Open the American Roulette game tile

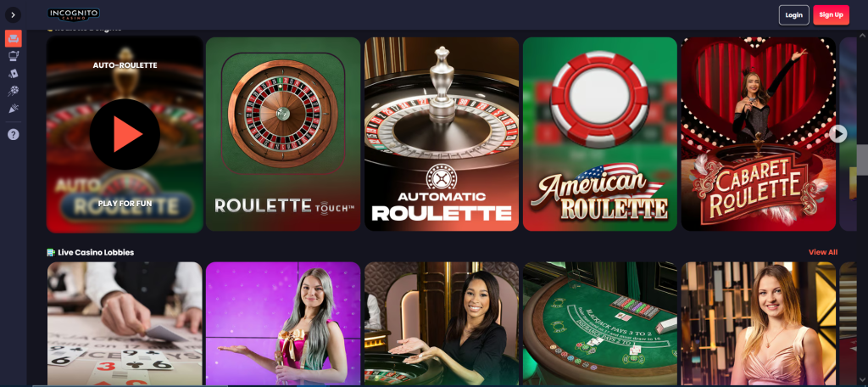click(x=600, y=134)
